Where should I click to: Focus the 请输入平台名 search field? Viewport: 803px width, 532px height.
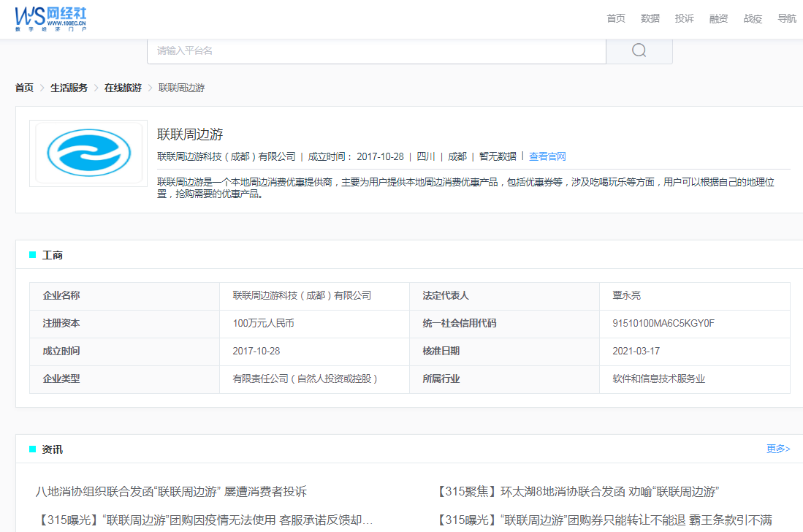tap(376, 50)
